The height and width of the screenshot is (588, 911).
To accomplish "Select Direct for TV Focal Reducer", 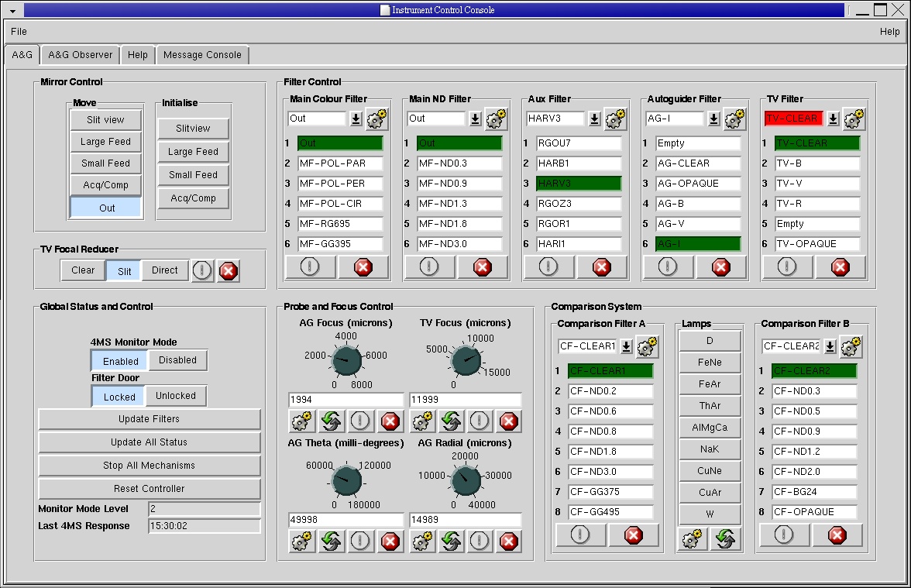I will tap(165, 270).
